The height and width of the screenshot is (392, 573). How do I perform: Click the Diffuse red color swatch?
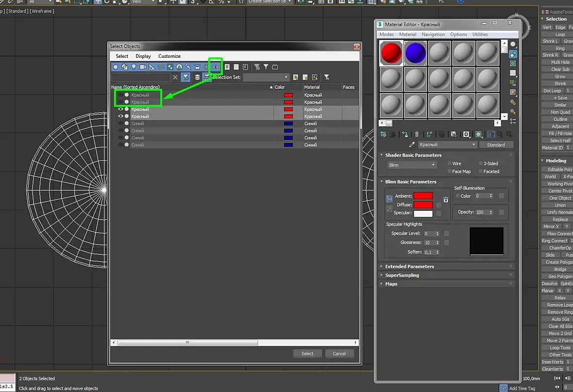coord(423,205)
